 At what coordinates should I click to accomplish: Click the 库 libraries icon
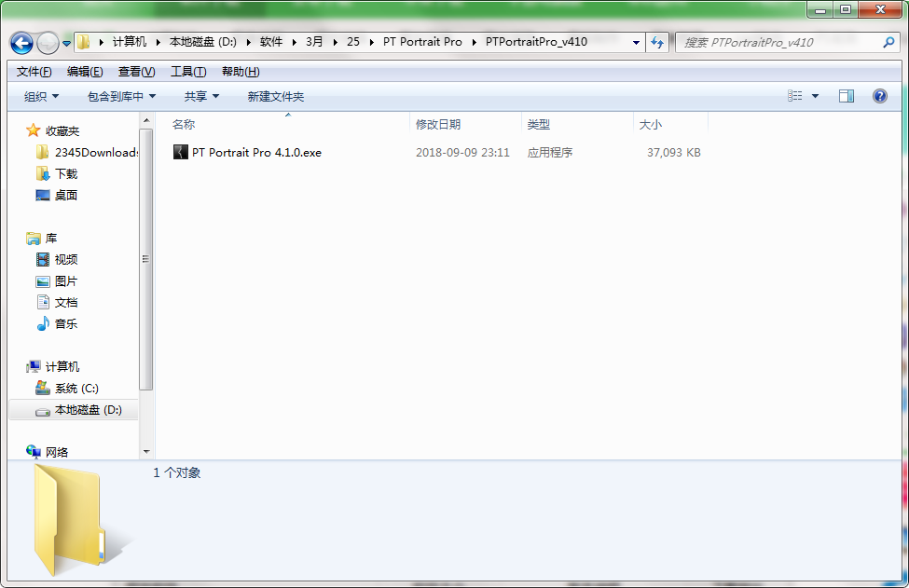[33, 239]
